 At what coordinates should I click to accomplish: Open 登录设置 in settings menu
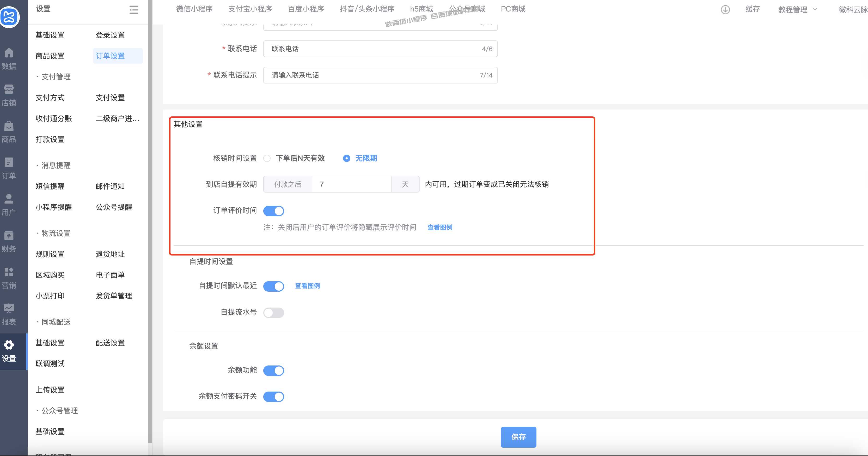[x=110, y=35]
